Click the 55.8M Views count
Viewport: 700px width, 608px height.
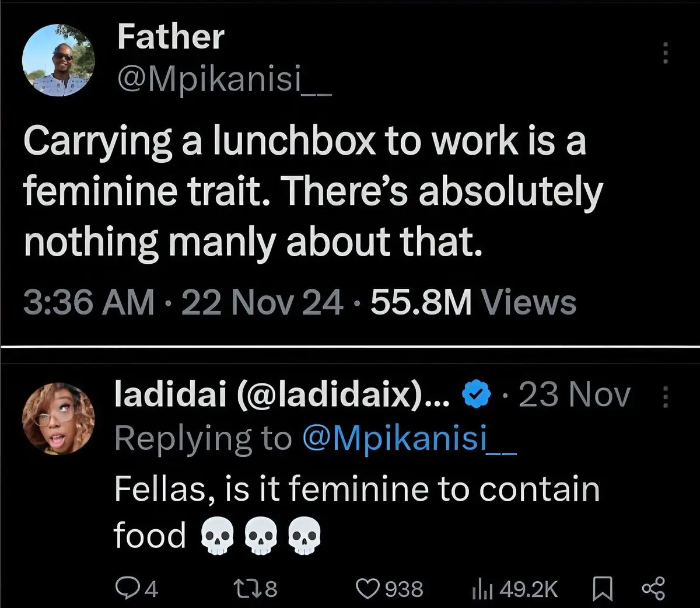coord(473,303)
